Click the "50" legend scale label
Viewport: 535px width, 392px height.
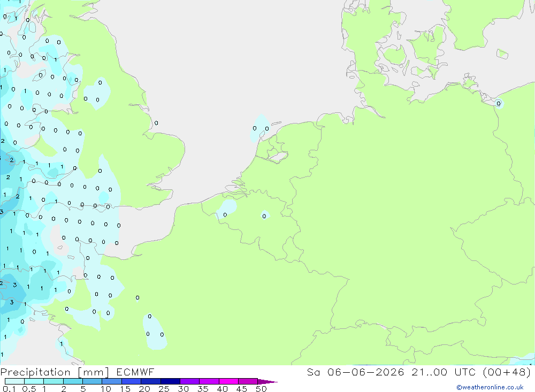coord(261,389)
